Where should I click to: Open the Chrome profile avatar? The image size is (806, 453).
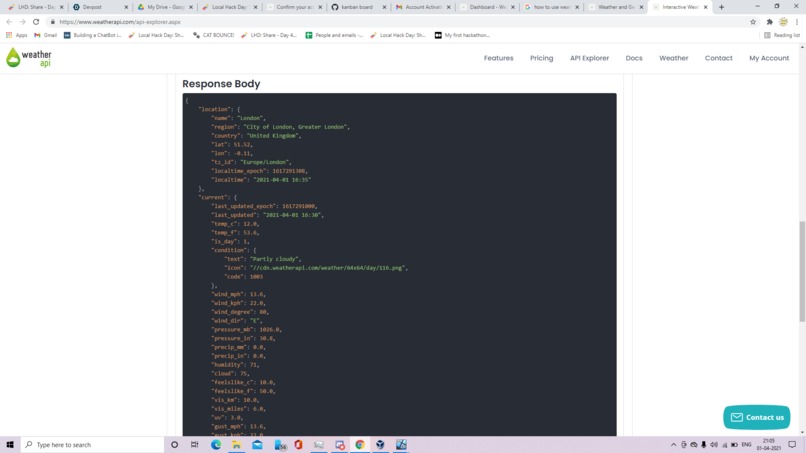pos(783,22)
